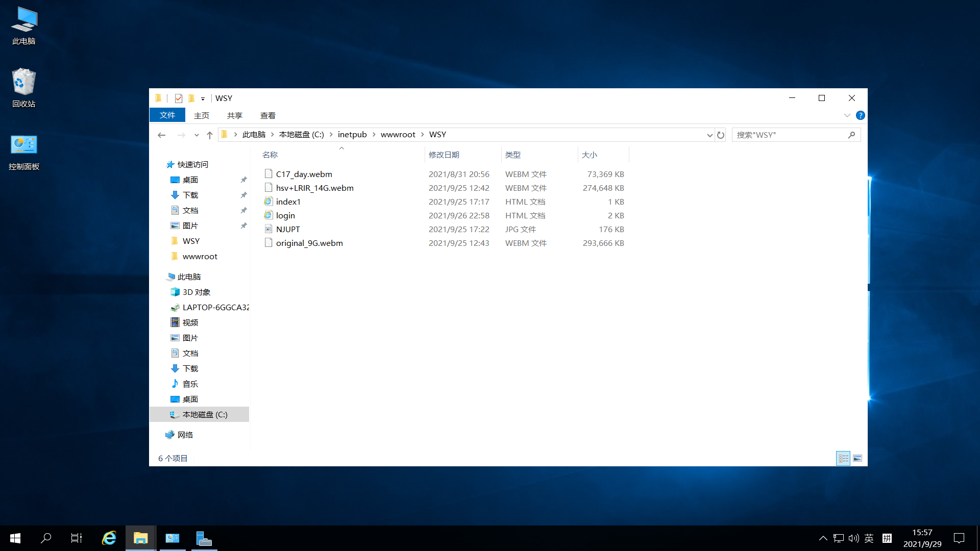Expand the ribbon with the chevron
The width and height of the screenshot is (980, 551).
(847, 115)
